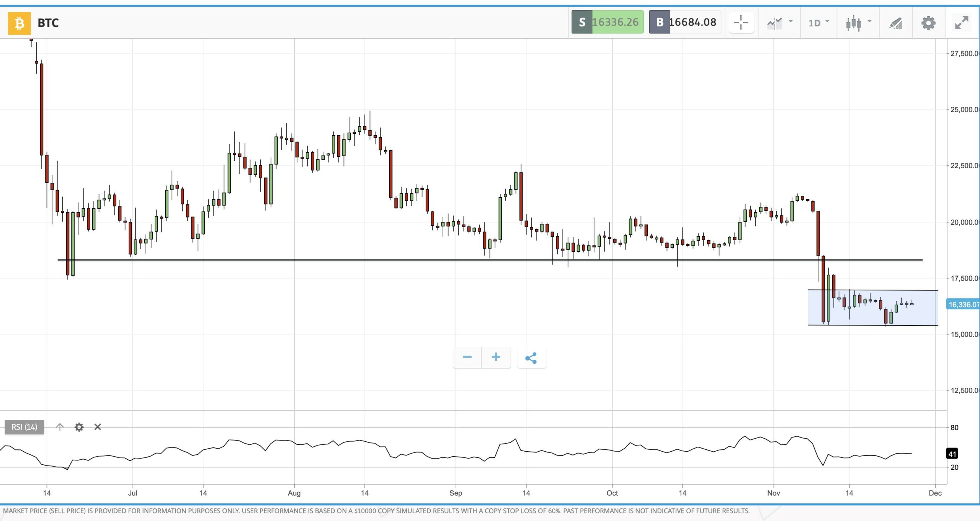The height and width of the screenshot is (521, 980).
Task: Expand chart to fullscreen
Action: [961, 23]
